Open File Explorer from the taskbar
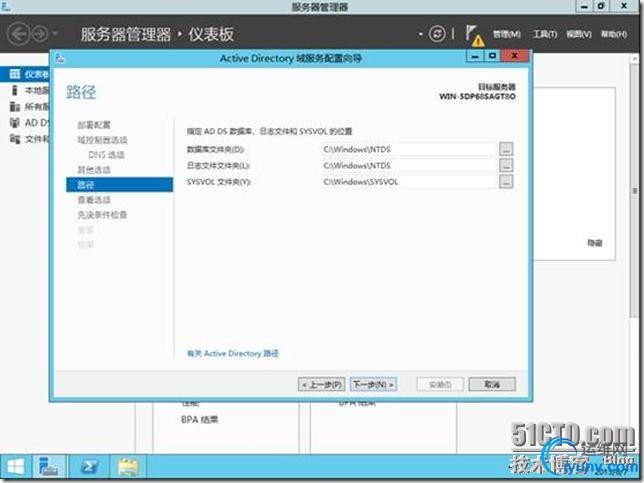This screenshot has width=644, height=483. tap(128, 467)
